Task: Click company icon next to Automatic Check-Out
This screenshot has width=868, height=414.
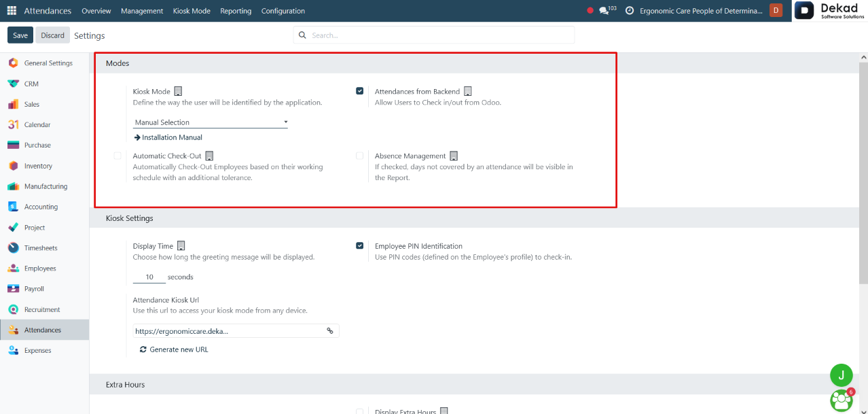Action: pos(209,156)
